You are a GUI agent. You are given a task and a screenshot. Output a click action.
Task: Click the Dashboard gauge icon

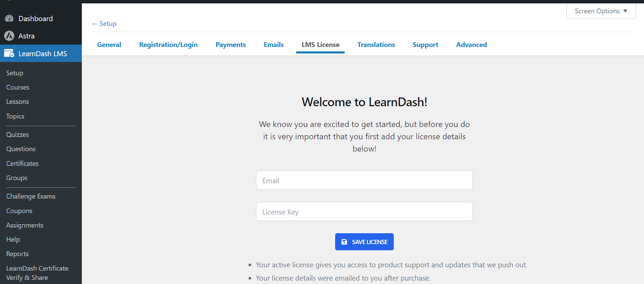(x=9, y=19)
